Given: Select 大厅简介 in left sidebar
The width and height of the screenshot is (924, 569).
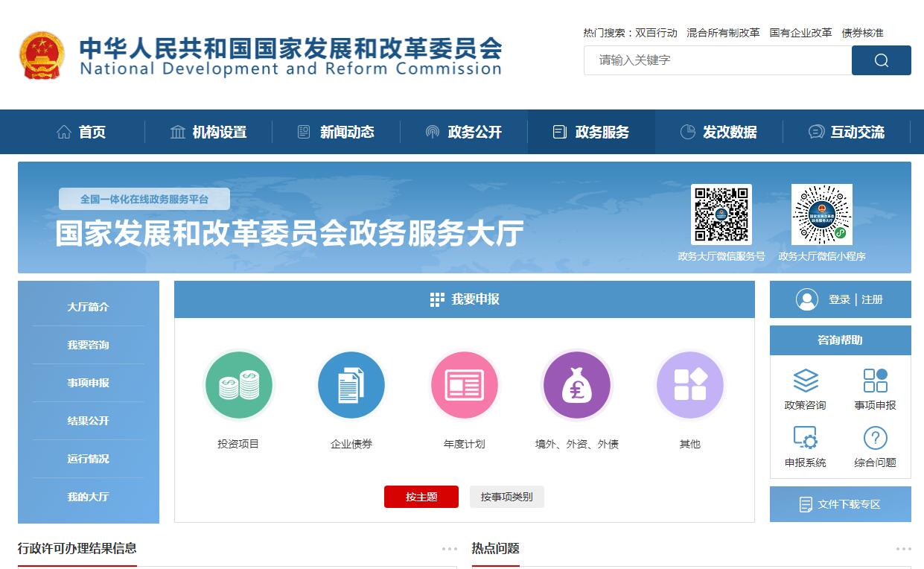Looking at the screenshot, I should click(x=88, y=307).
